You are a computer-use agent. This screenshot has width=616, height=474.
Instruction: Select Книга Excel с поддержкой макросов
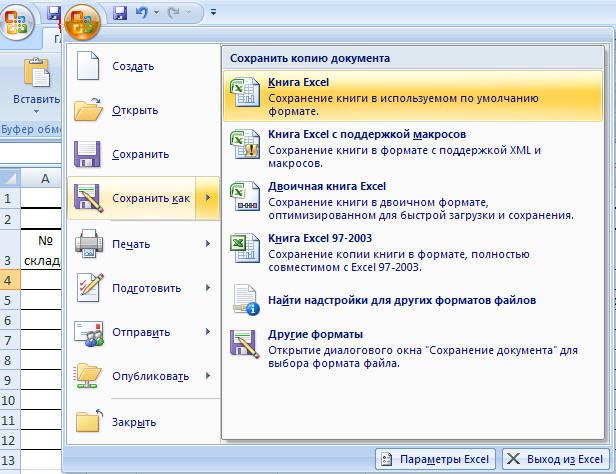[x=367, y=134]
